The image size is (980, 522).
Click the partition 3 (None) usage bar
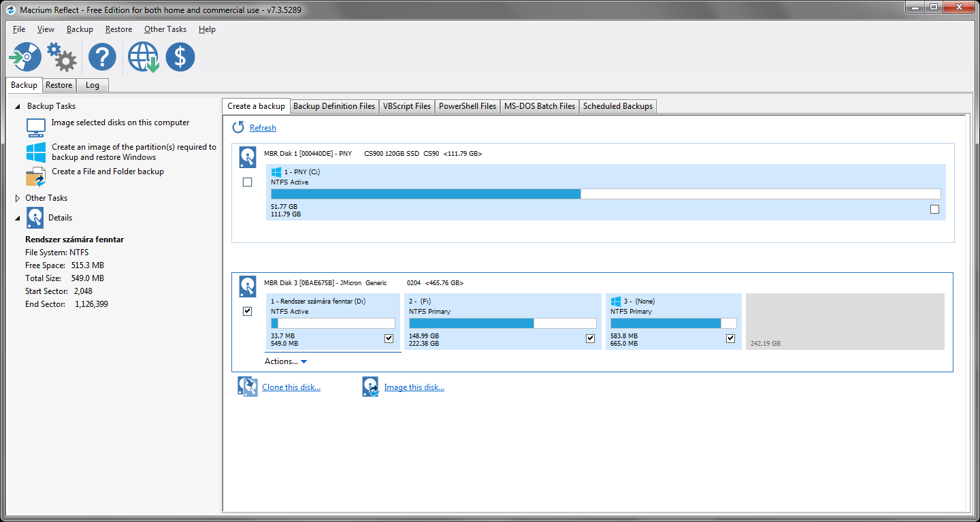pos(673,323)
